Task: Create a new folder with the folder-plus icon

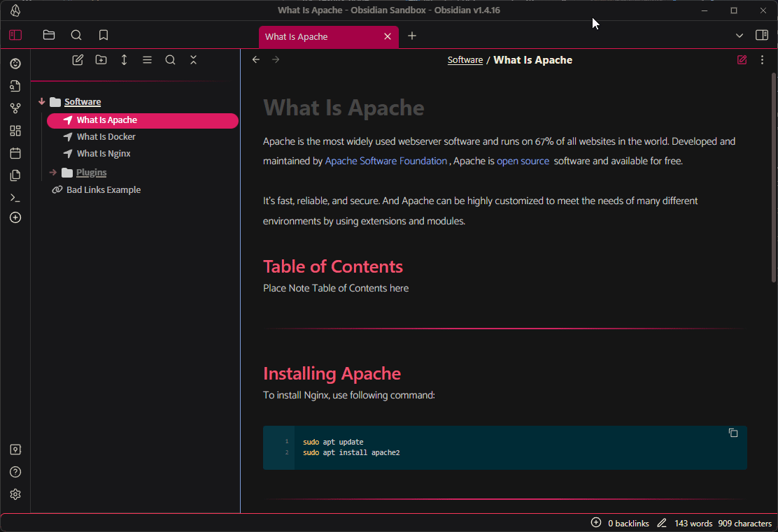Action: point(101,60)
